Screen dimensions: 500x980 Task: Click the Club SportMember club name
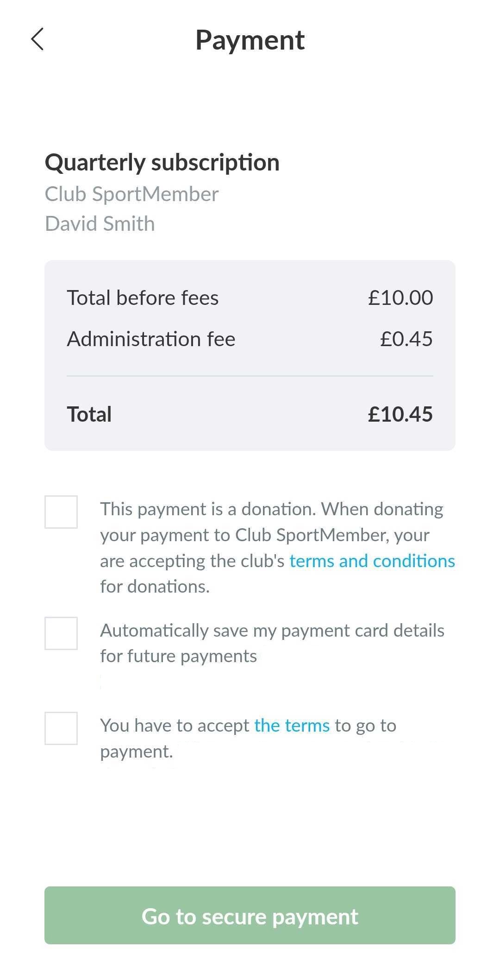(131, 194)
